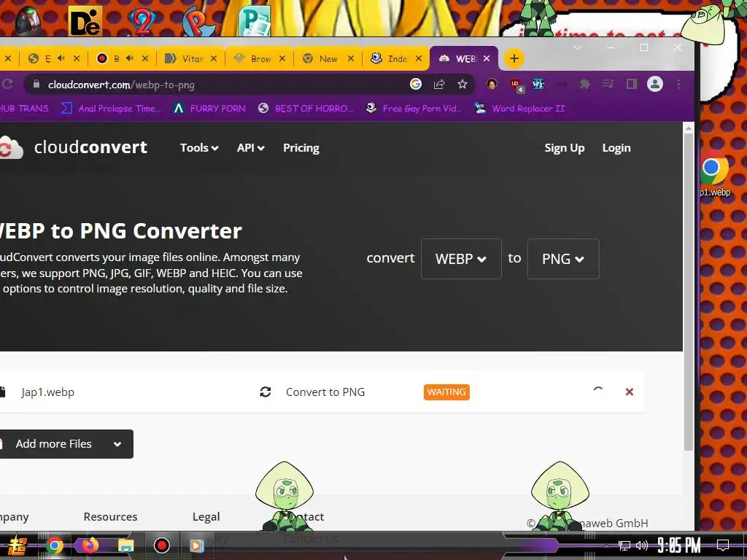Click the file icon next to Jap1.webp
The image size is (747, 560).
click(x=2, y=392)
